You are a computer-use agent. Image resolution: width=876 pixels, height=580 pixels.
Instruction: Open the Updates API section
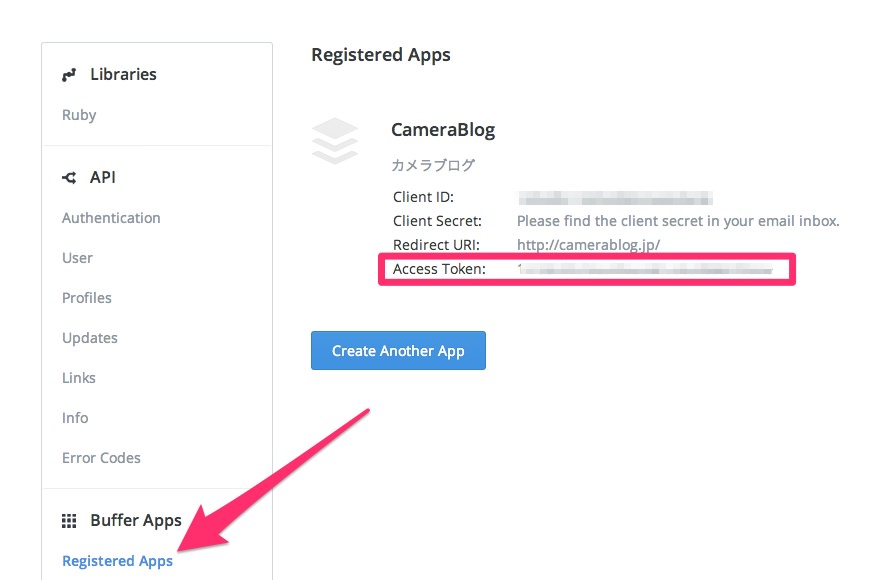(90, 338)
